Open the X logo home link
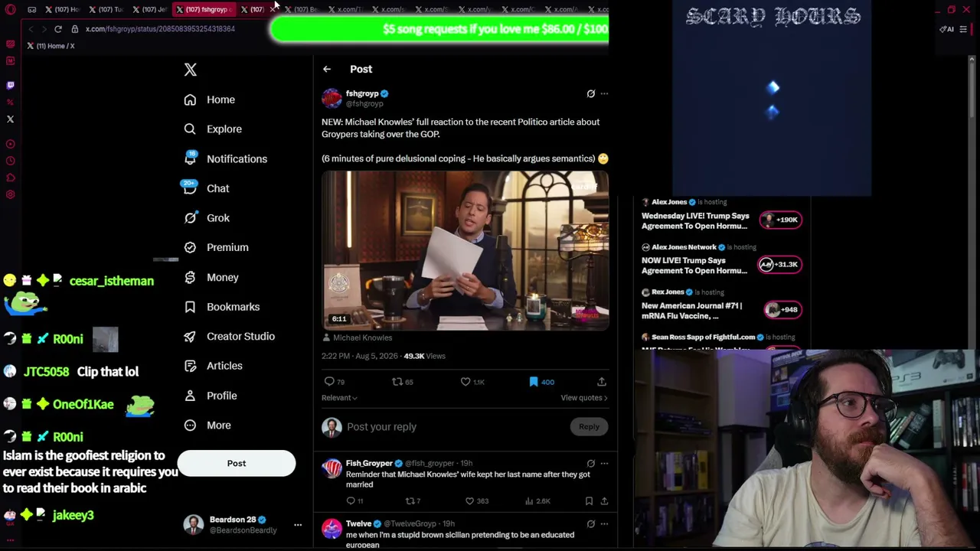Screen dimensions: 980x551 tap(191, 70)
